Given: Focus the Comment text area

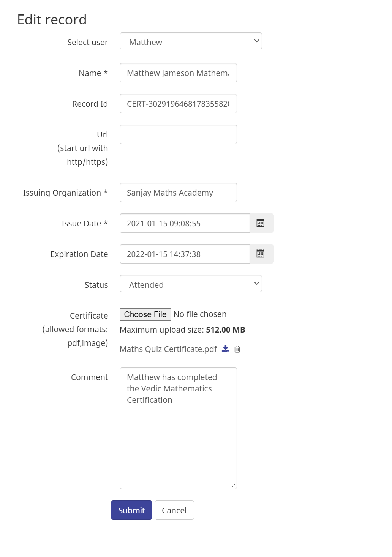Looking at the screenshot, I should (x=178, y=437).
